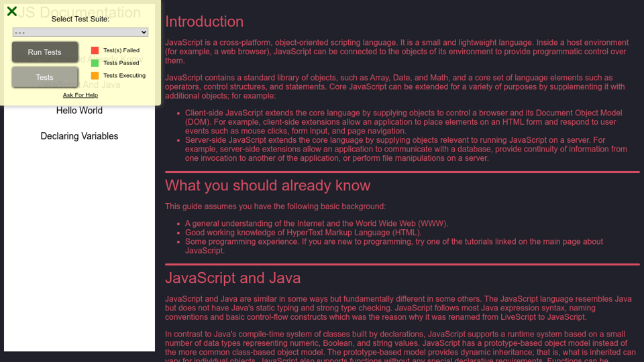Screen dimensions: 644x362
Task: Click the Client-side JavaScript bullet point
Action: pyautogui.click(x=402, y=122)
